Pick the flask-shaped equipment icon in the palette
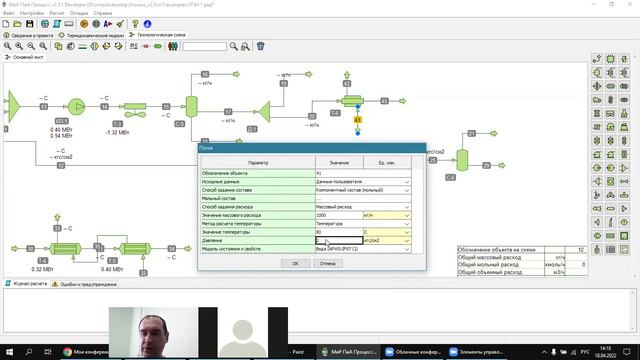Screen dimensions: 640x360 coord(624,113)
